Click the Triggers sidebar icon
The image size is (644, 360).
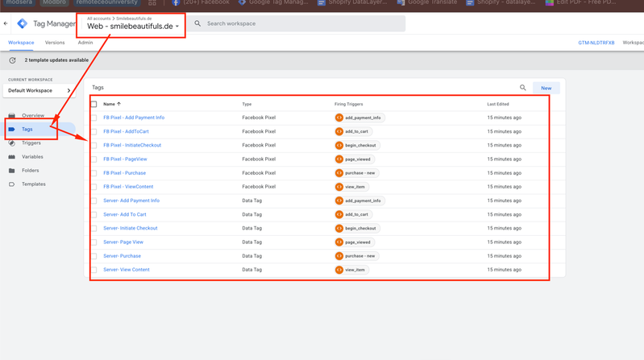tap(12, 143)
